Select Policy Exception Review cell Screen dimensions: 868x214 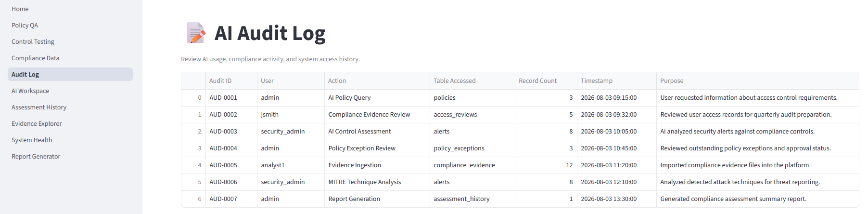377,148
